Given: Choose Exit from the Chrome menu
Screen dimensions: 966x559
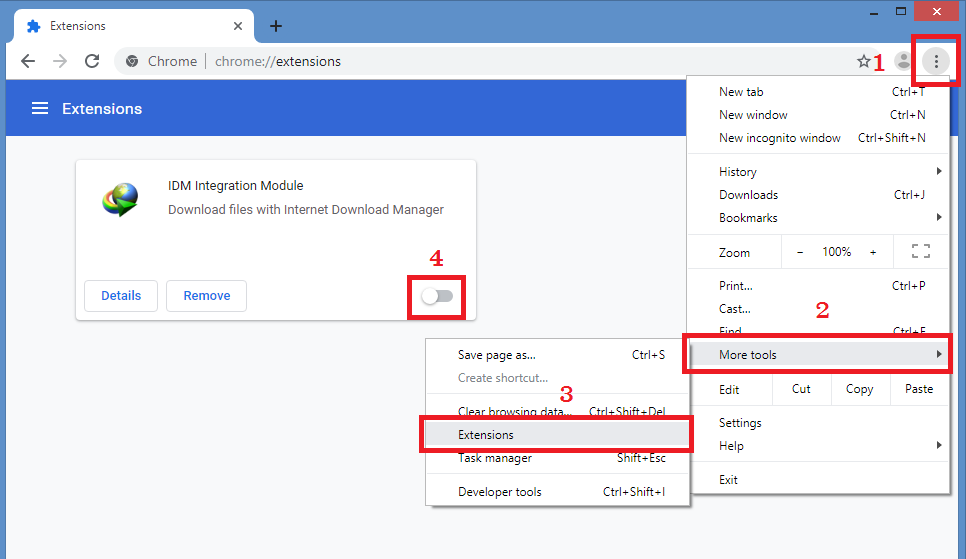Looking at the screenshot, I should click(x=818, y=479).
